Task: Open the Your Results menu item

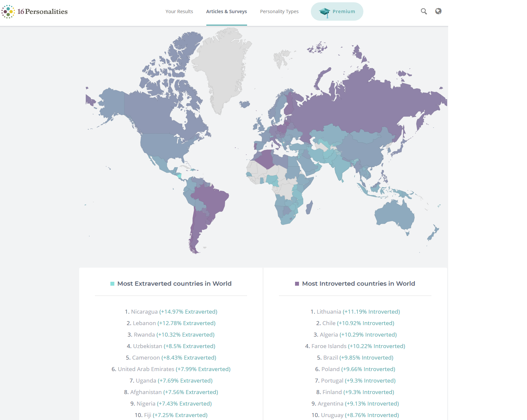Action: [179, 11]
